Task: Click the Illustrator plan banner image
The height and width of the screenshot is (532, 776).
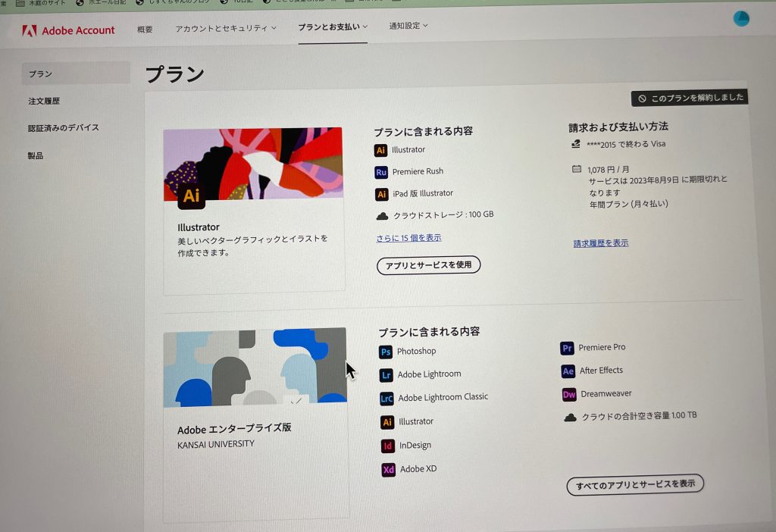Action: tap(253, 164)
